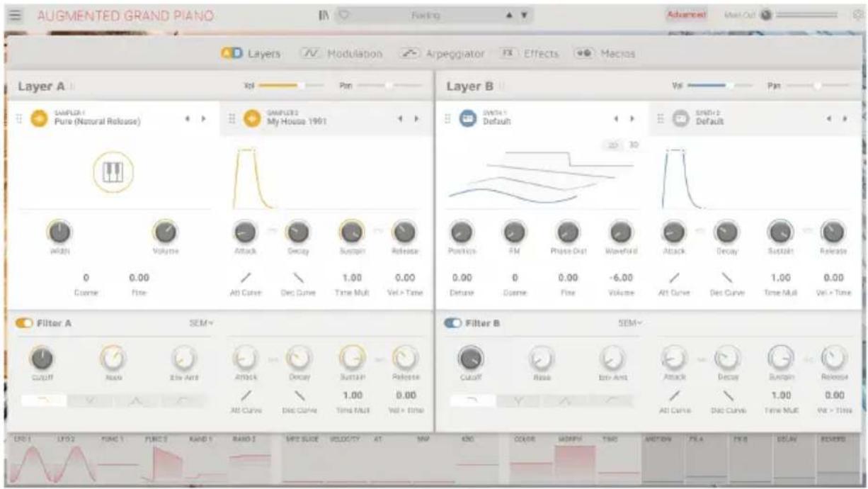Image resolution: width=868 pixels, height=489 pixels.
Task: Select Filter B high-pass mode icon
Action: point(612,401)
